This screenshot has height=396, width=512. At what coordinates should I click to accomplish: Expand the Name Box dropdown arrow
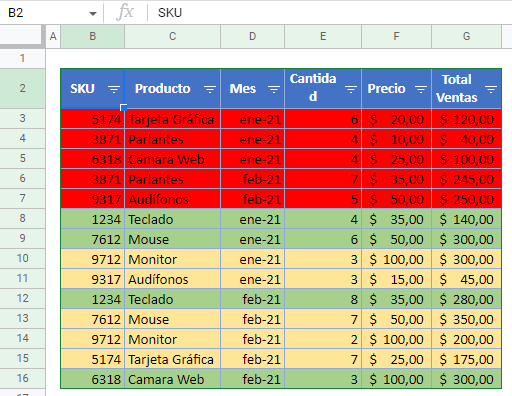[93, 13]
